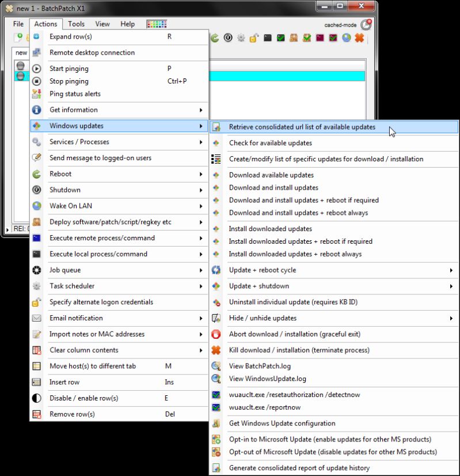
Task: Click the Stop pinging stop icon
Action: pos(37,81)
